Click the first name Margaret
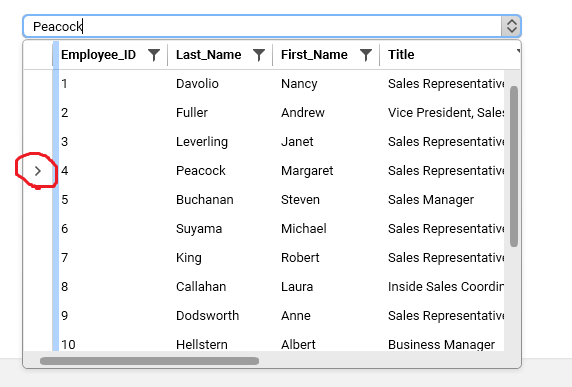The image size is (572, 387). (x=307, y=171)
